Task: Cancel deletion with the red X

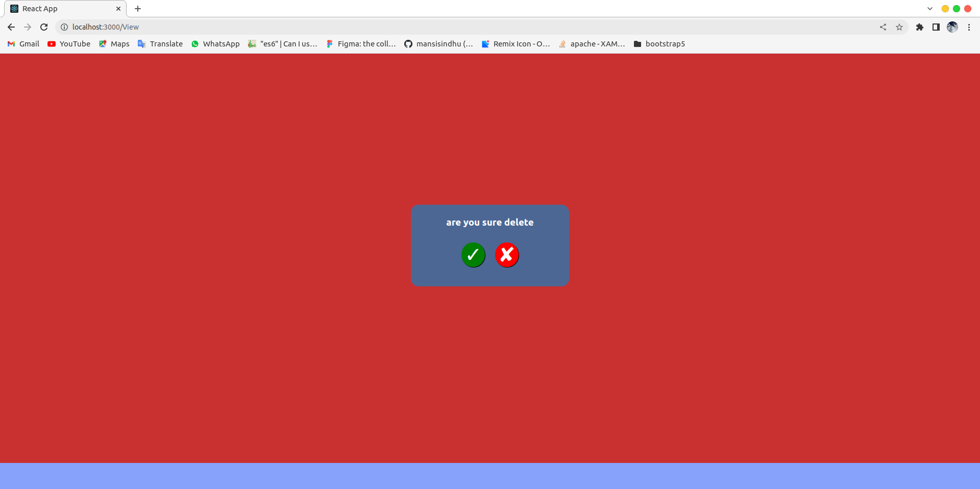Action: [x=506, y=255]
